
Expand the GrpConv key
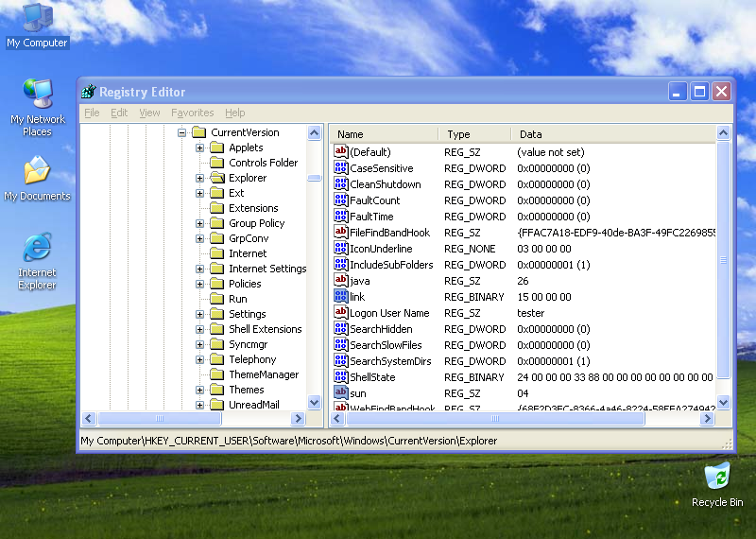pyautogui.click(x=199, y=238)
